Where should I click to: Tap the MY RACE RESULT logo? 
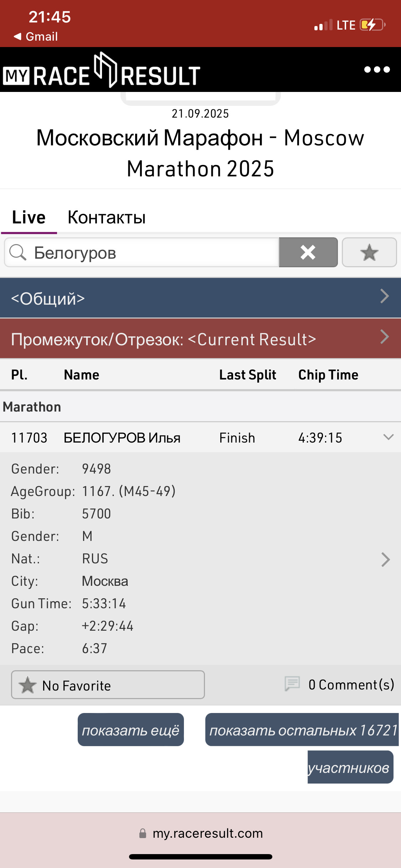coord(102,70)
